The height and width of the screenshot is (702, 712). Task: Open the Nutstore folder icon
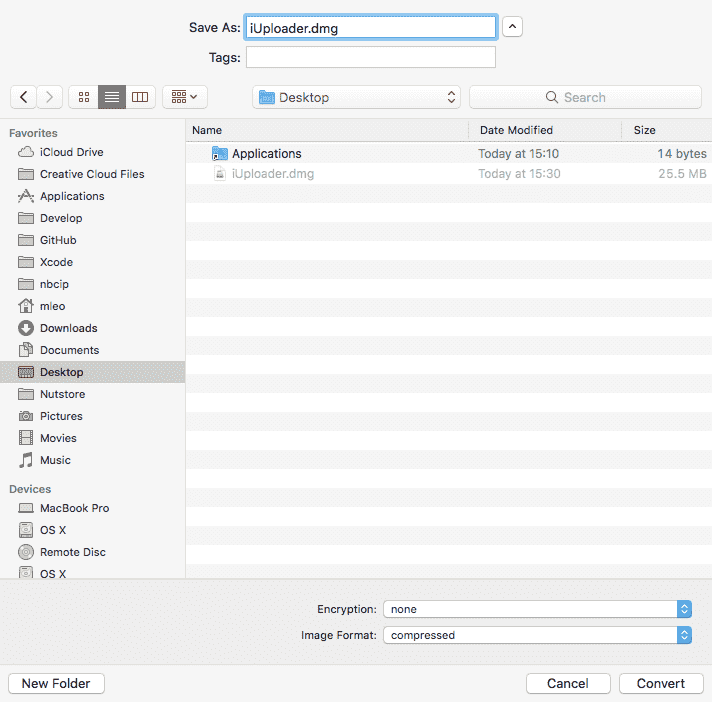pyautogui.click(x=26, y=394)
